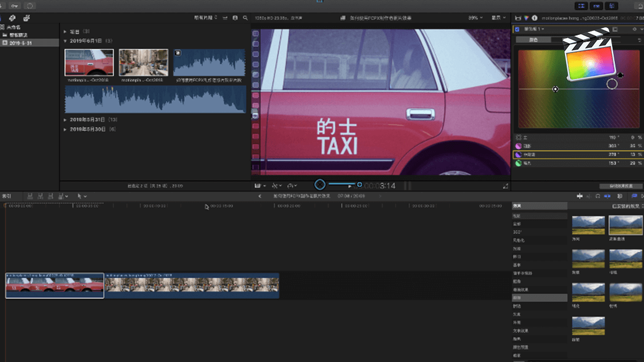Toggle the inspector panel visibility button
Image resolution: width=644 pixels, height=362 pixels.
[x=612, y=6]
